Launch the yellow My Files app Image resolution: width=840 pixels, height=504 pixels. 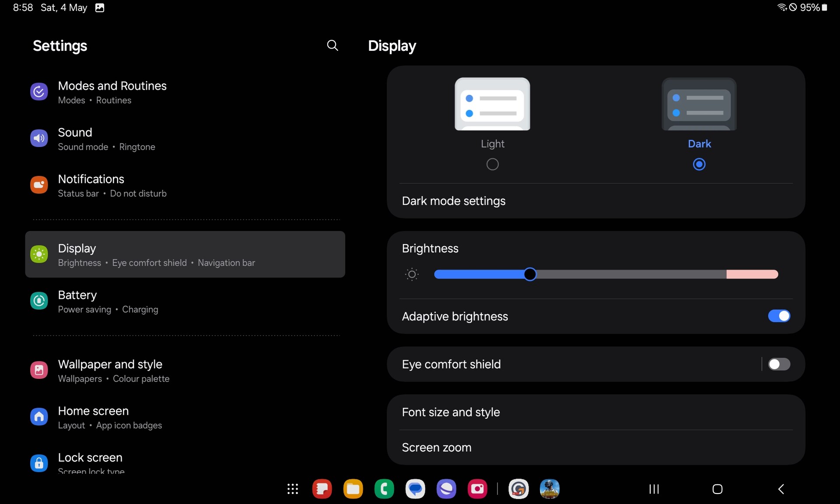pyautogui.click(x=353, y=489)
